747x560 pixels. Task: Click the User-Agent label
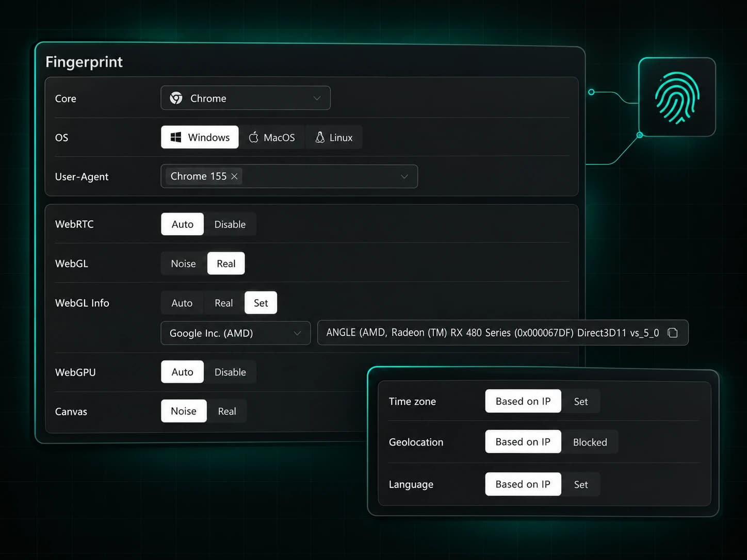tap(82, 176)
